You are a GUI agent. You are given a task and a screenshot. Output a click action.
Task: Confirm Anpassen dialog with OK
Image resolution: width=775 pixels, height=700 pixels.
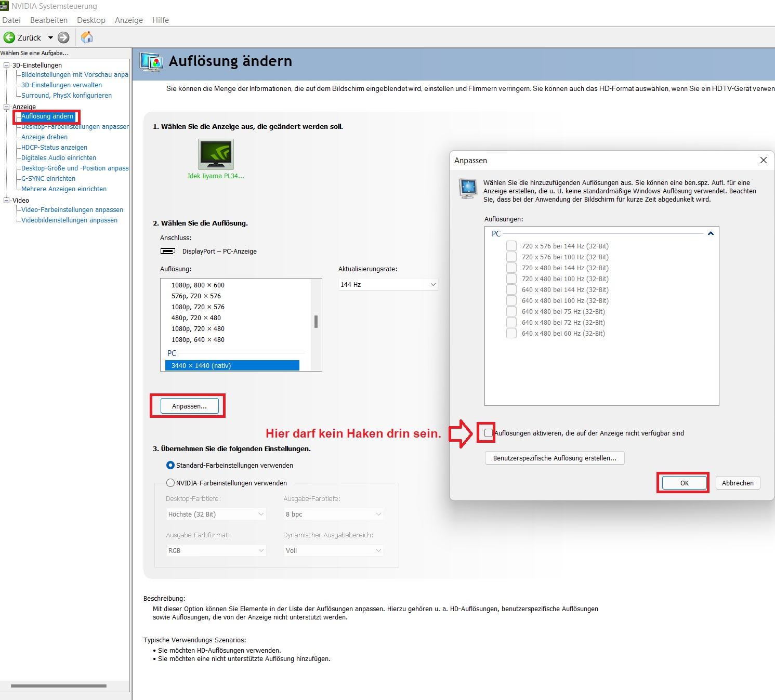click(684, 483)
